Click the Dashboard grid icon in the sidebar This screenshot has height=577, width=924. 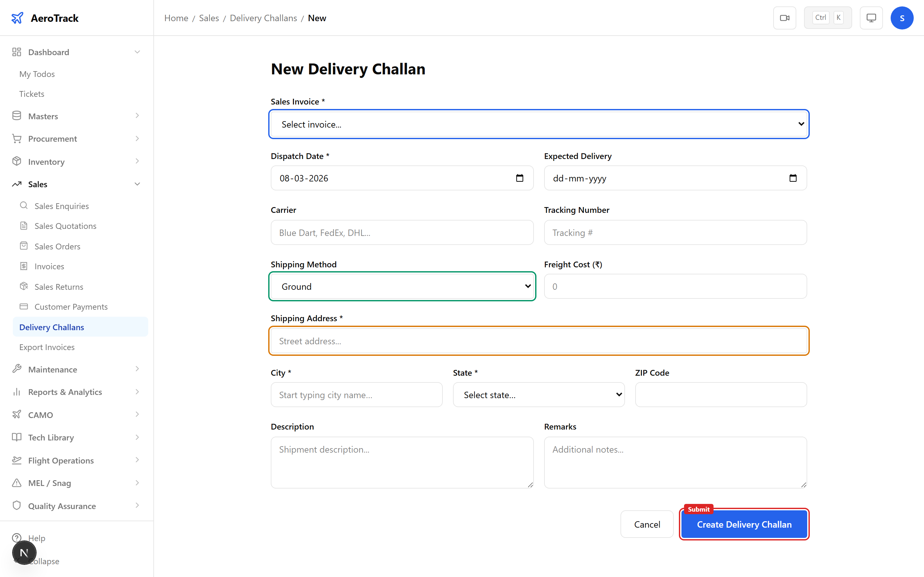[16, 52]
